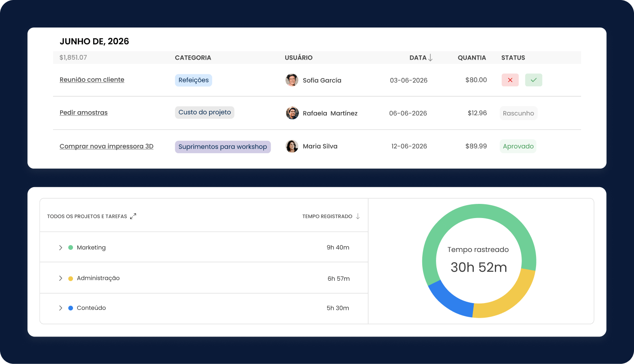Screen dimensions: 634x364
Task: Click the sort arrow next to Data
Action: pyautogui.click(x=430, y=58)
